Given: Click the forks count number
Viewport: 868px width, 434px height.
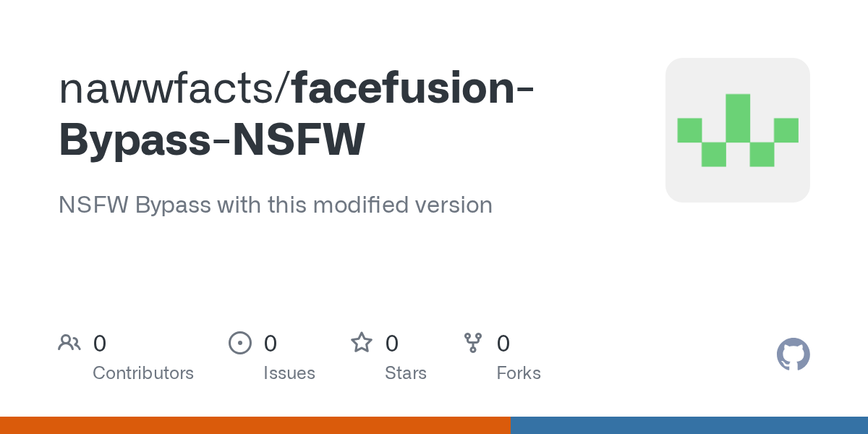Looking at the screenshot, I should tap(503, 344).
